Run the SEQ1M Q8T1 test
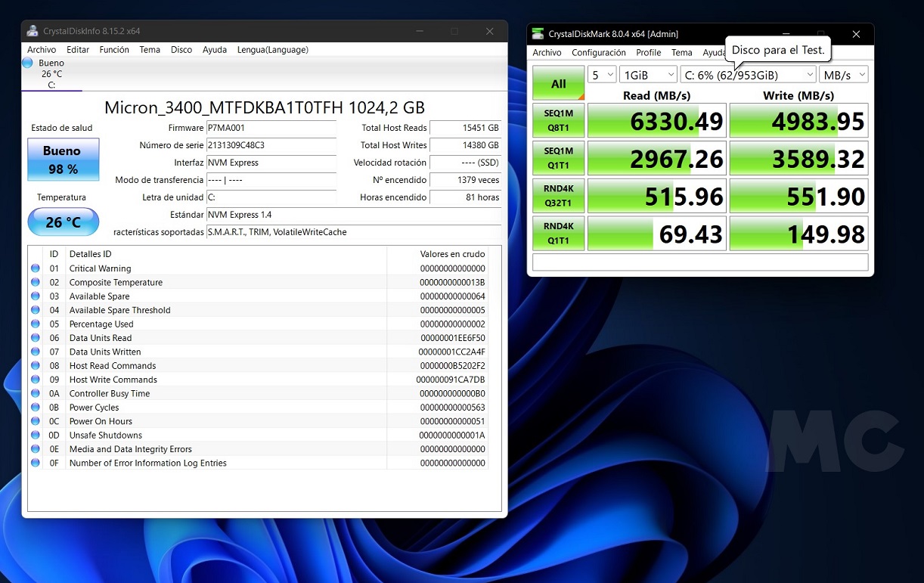The width and height of the screenshot is (924, 583). click(558, 120)
